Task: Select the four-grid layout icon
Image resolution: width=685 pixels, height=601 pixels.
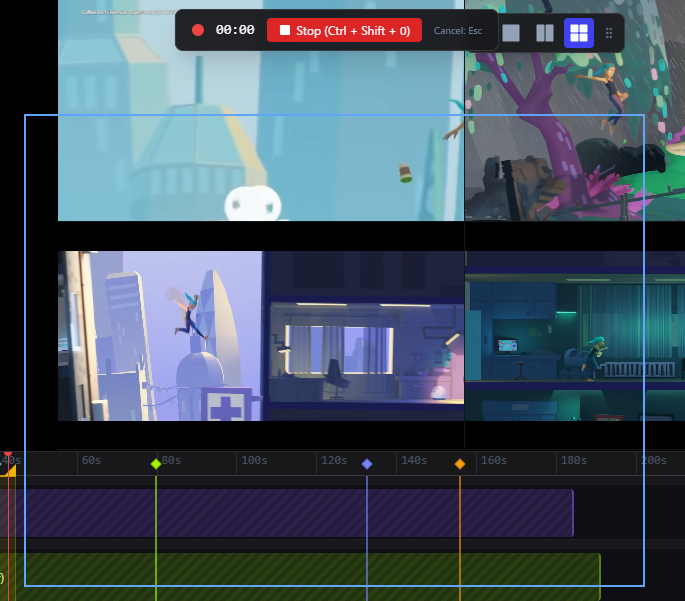Action: tap(579, 33)
